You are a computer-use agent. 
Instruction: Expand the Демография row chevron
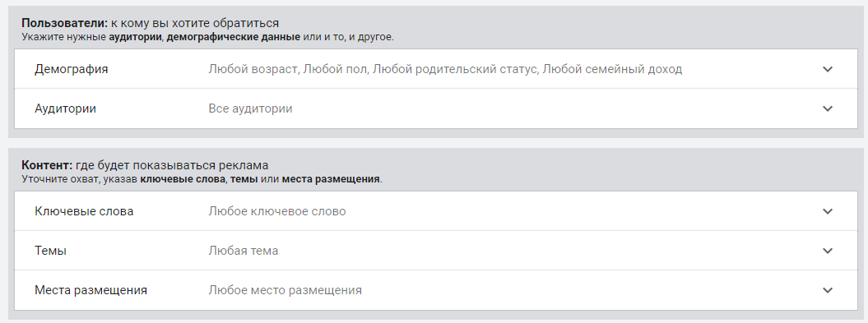pos(827,69)
